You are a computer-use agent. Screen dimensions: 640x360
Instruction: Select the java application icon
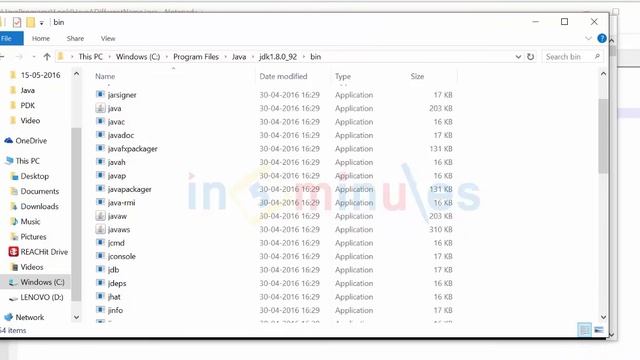click(100, 108)
